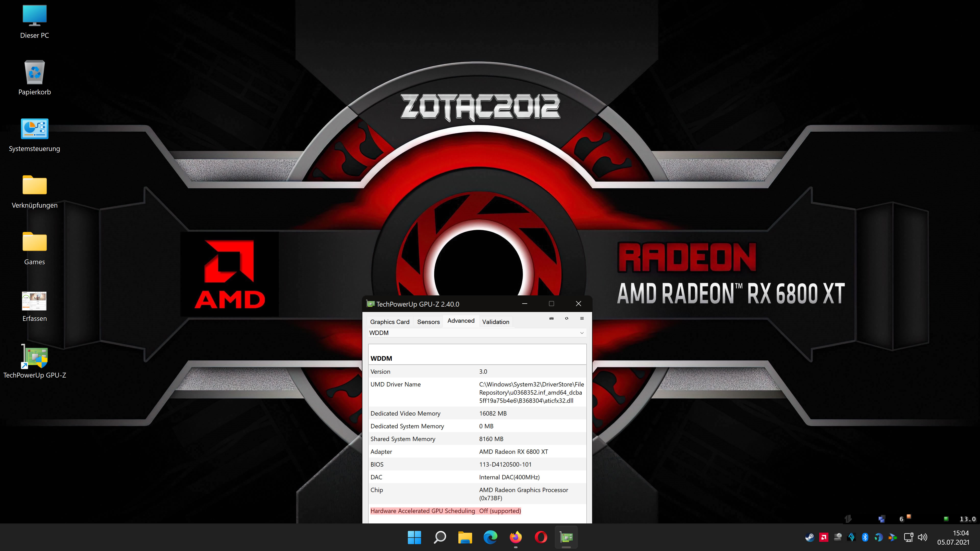Image resolution: width=980 pixels, height=551 pixels.
Task: Open the volume speaker tray control
Action: tap(922, 537)
